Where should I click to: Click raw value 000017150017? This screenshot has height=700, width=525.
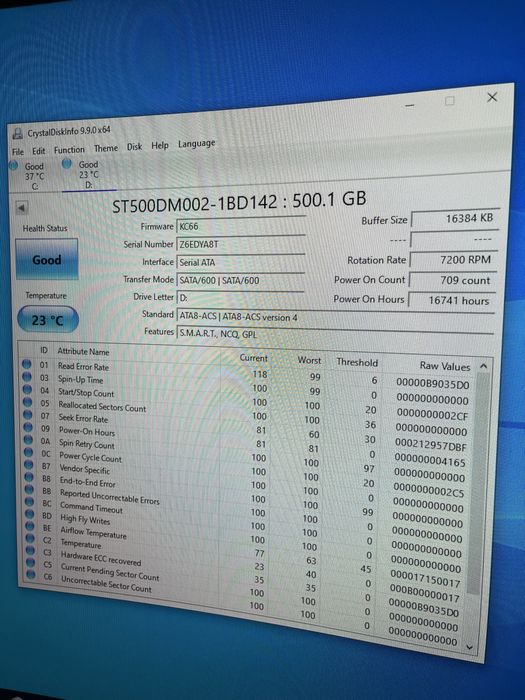pyautogui.click(x=425, y=579)
